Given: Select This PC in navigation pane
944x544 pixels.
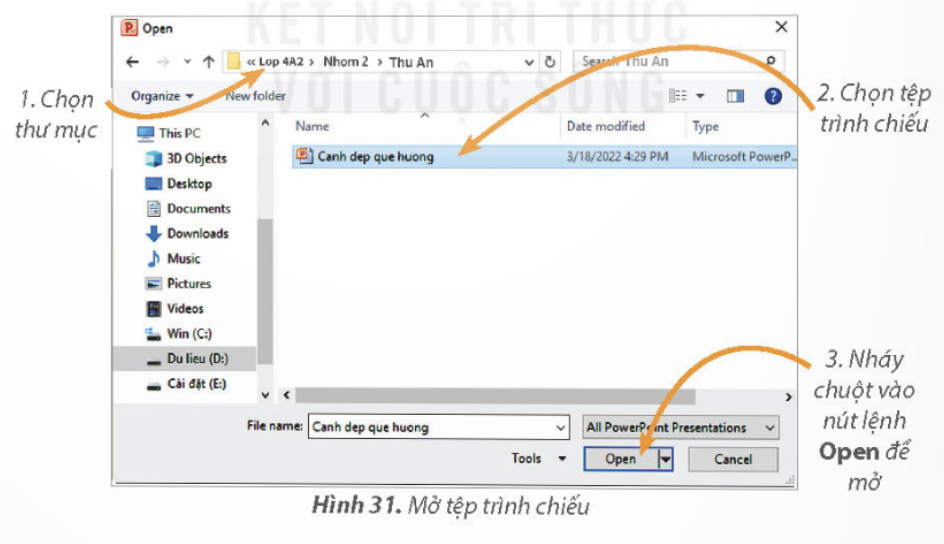Looking at the screenshot, I should [x=179, y=133].
